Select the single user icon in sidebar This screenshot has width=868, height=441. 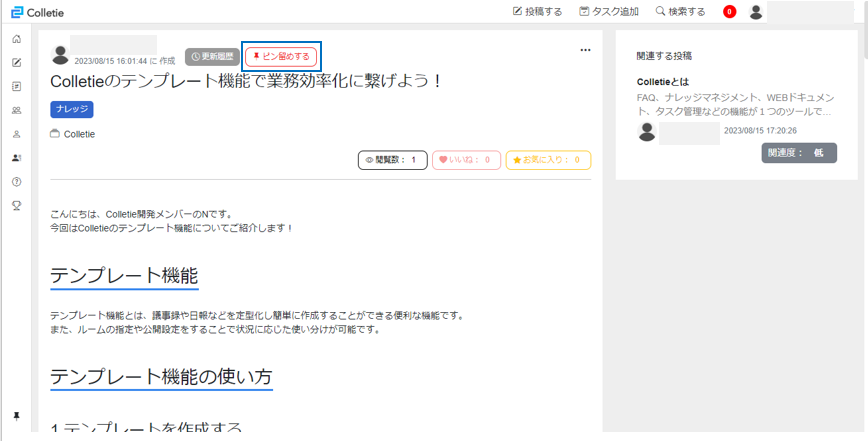coord(17,134)
